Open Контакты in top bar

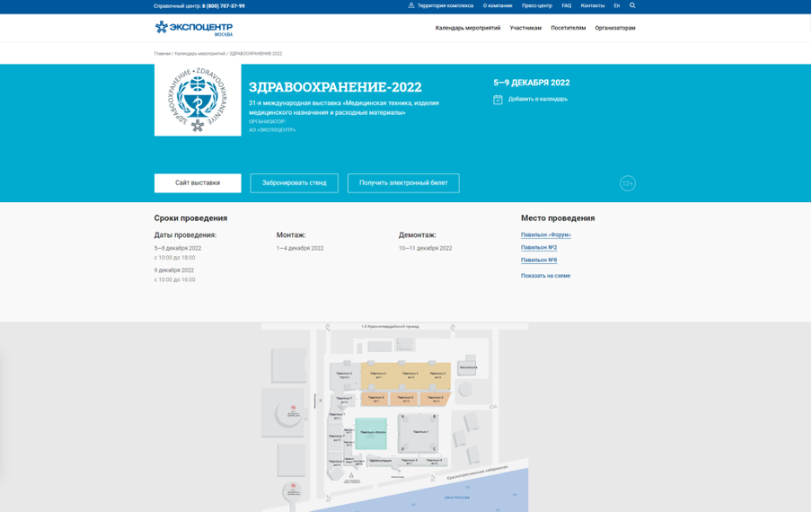tap(593, 5)
